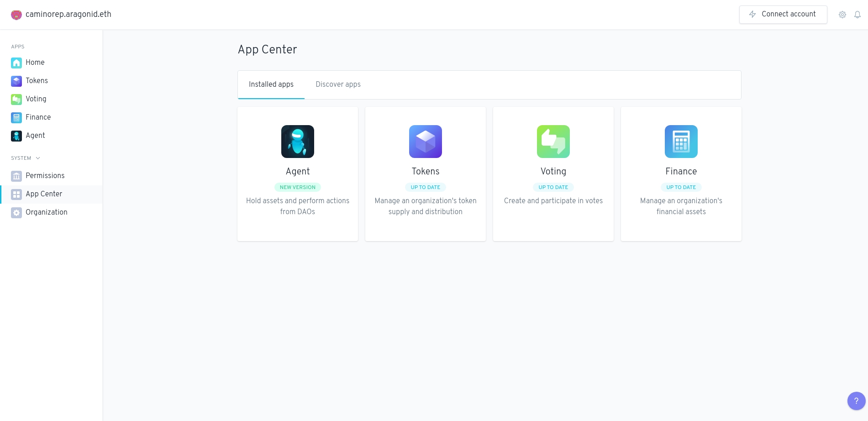Go to Tokens in the sidebar
The width and height of the screenshot is (868, 421).
pos(37,81)
